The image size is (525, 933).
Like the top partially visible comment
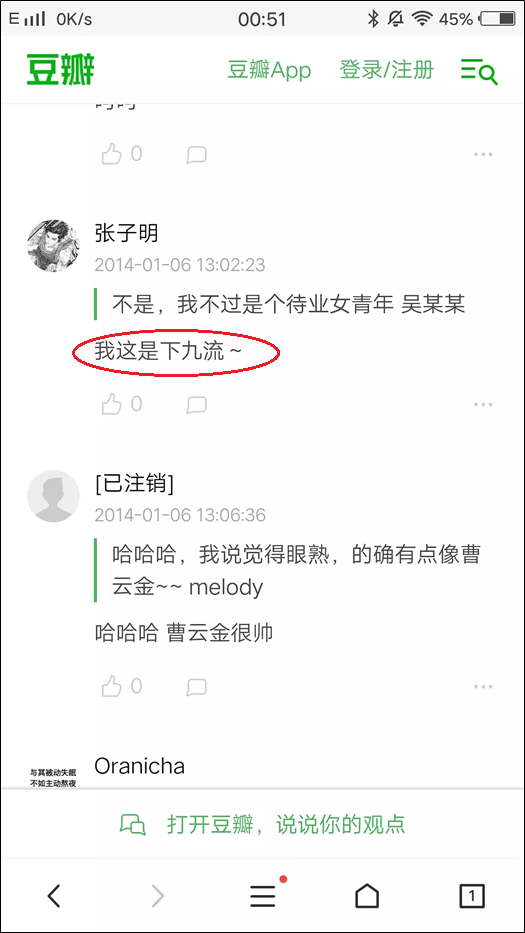[121, 155]
